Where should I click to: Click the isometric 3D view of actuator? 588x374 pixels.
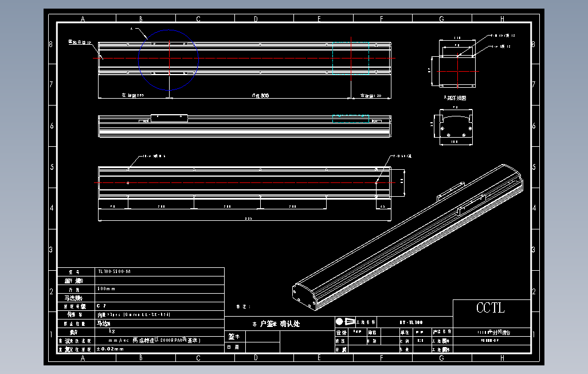pos(407,237)
